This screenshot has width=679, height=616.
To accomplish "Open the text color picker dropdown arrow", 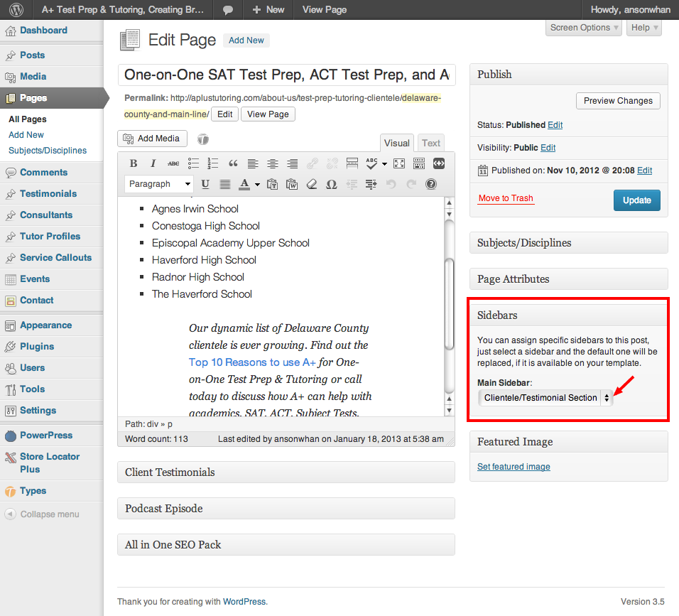I will pyautogui.click(x=257, y=185).
